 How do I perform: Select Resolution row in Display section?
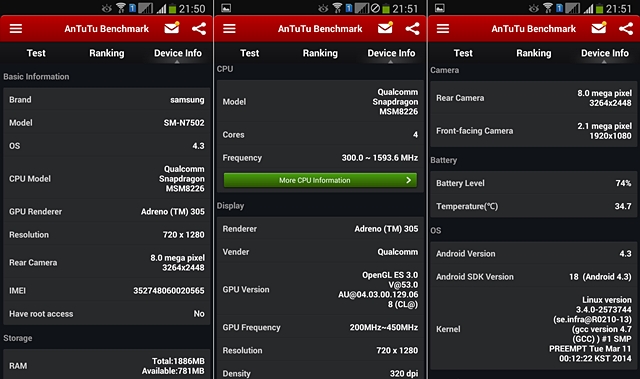click(x=320, y=350)
